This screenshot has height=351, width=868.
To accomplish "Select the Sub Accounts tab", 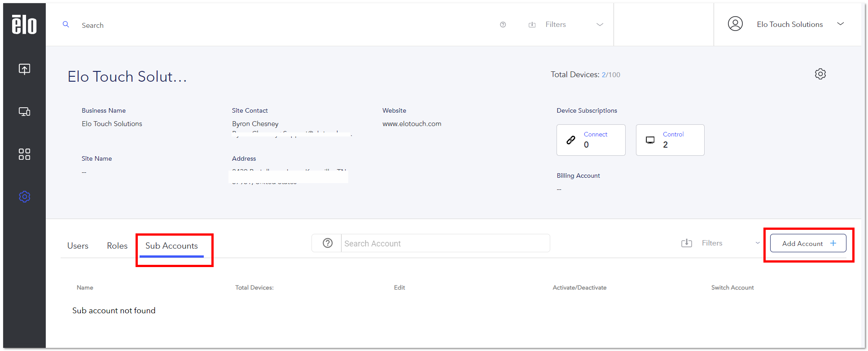I will click(171, 246).
